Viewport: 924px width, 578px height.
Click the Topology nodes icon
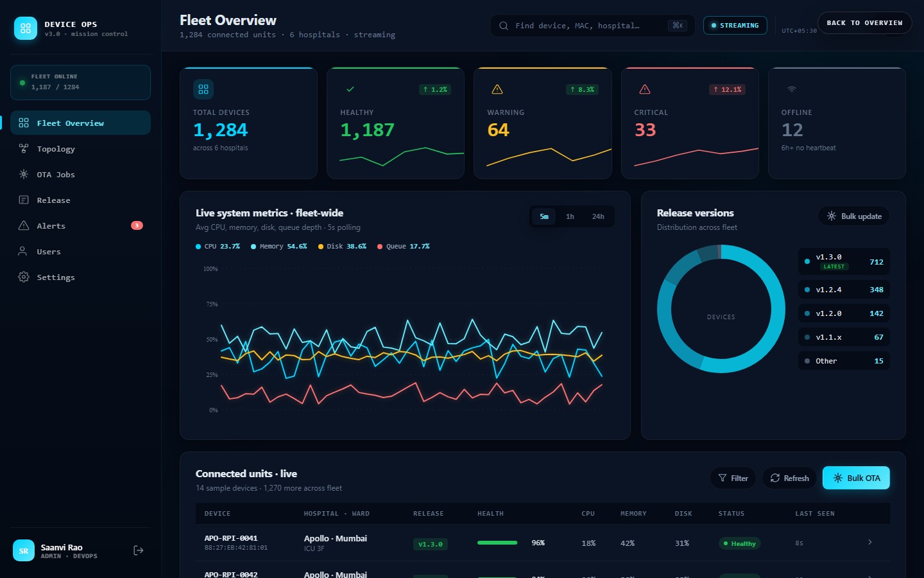click(x=24, y=148)
